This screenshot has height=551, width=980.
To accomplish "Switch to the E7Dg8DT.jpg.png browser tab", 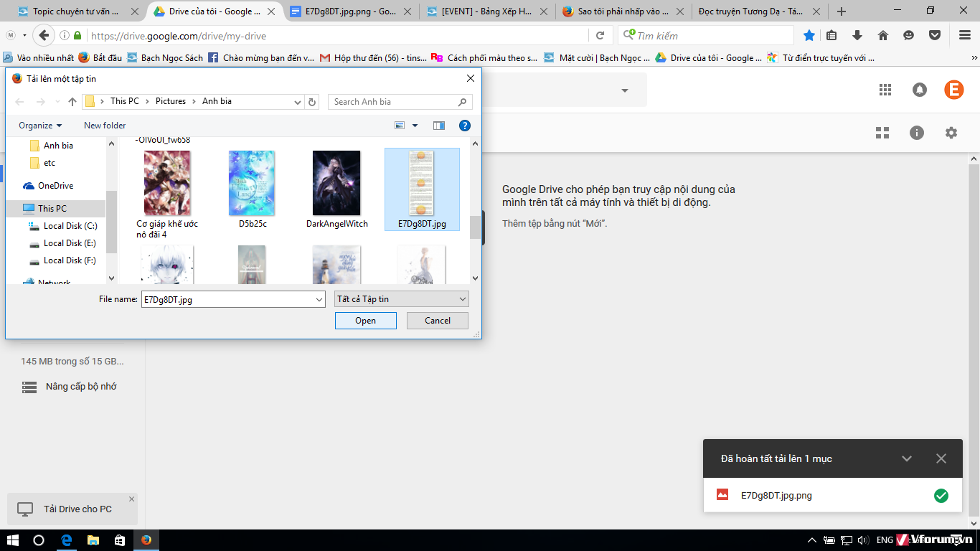I will coord(346,11).
